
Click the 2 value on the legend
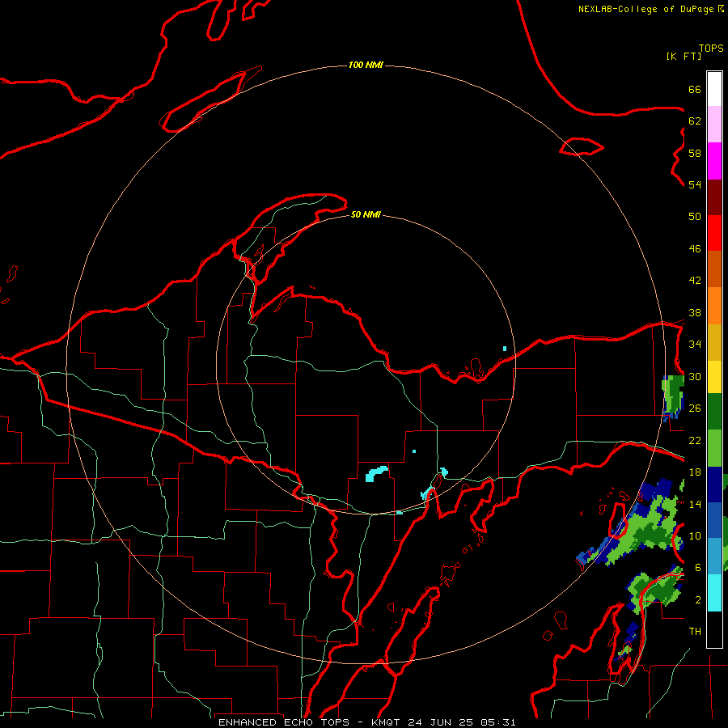click(698, 600)
